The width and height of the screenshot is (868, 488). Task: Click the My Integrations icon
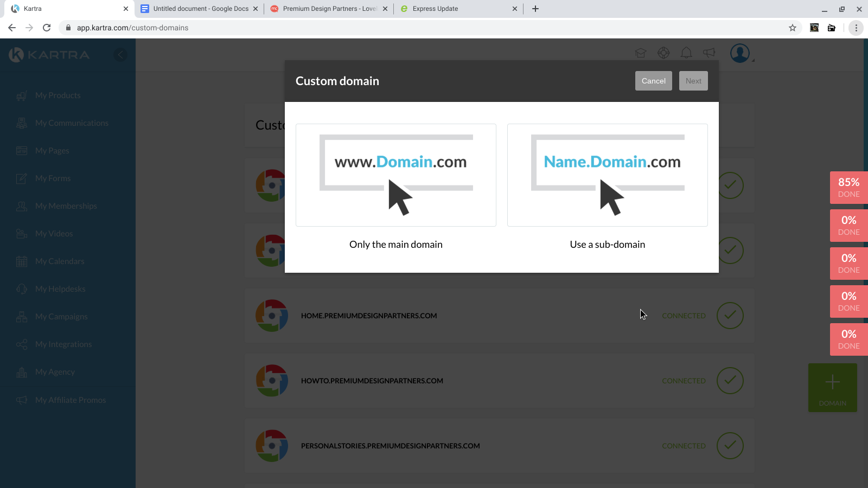tap(22, 344)
